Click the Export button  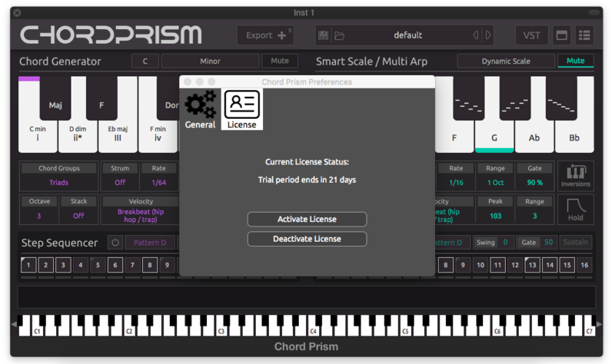click(265, 35)
